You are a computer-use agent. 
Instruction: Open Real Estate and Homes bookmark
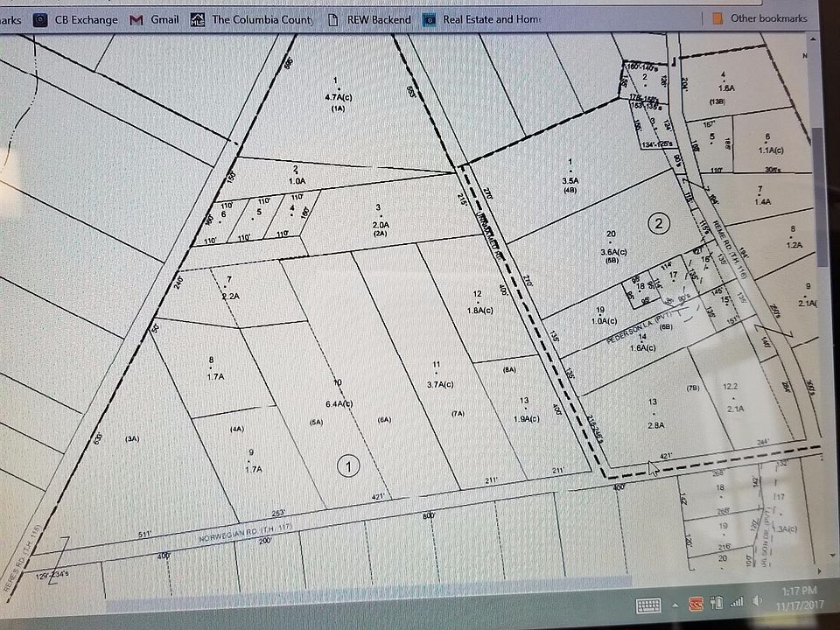(482, 20)
